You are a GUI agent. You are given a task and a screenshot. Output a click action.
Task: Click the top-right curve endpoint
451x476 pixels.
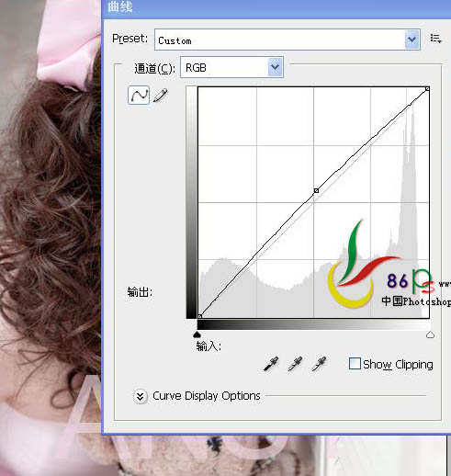click(427, 89)
